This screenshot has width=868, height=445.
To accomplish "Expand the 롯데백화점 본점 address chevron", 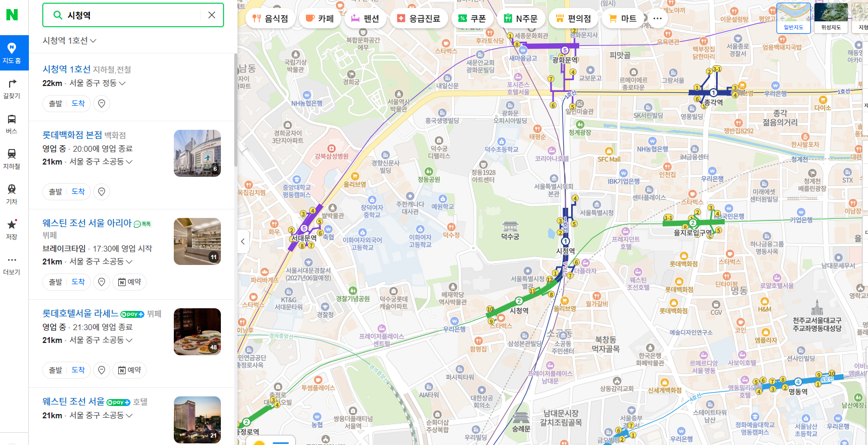I will (x=129, y=161).
